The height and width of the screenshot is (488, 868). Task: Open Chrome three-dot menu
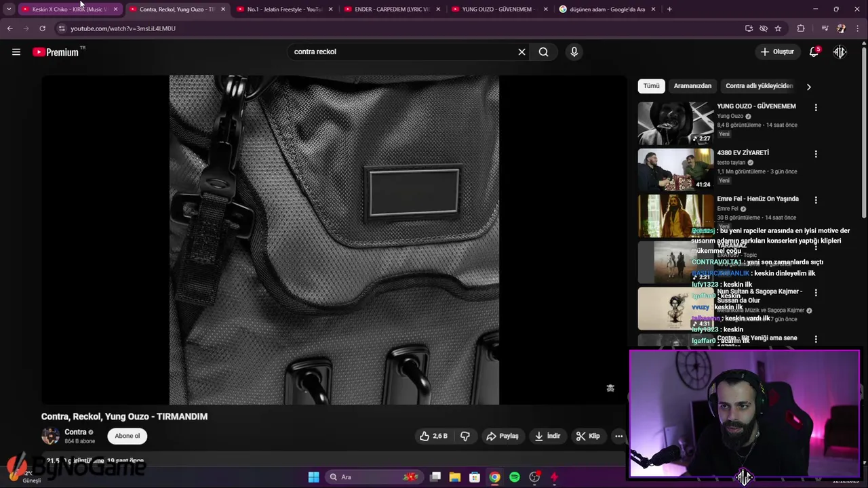coord(858,28)
